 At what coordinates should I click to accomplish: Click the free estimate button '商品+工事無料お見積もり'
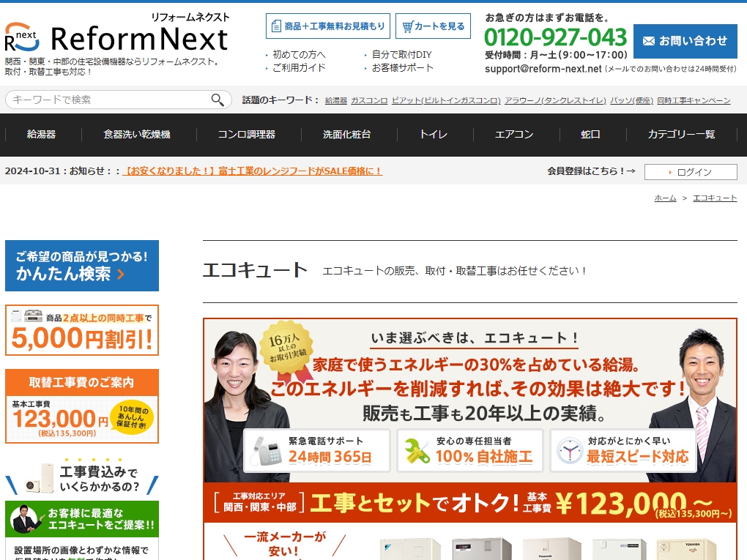tap(327, 26)
